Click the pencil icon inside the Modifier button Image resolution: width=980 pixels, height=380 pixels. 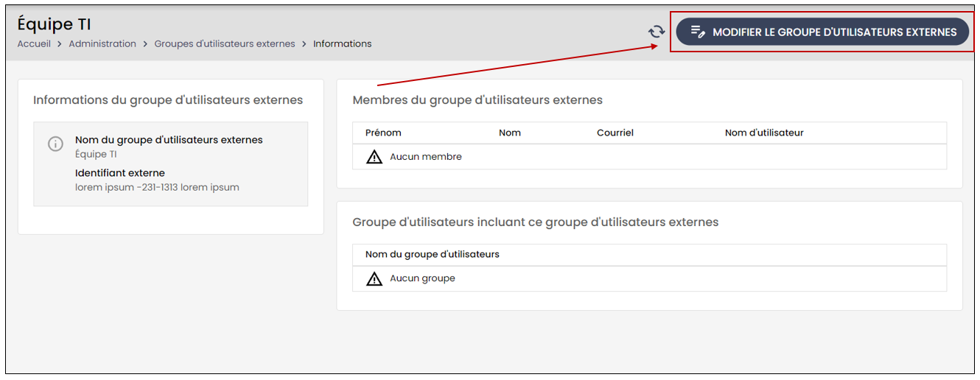tap(698, 32)
